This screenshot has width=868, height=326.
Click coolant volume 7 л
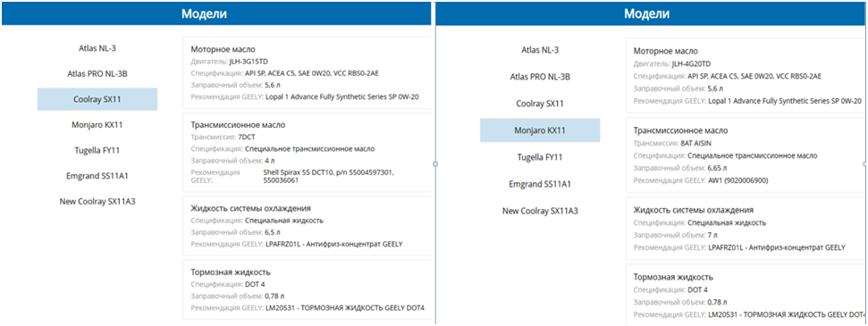click(x=713, y=235)
